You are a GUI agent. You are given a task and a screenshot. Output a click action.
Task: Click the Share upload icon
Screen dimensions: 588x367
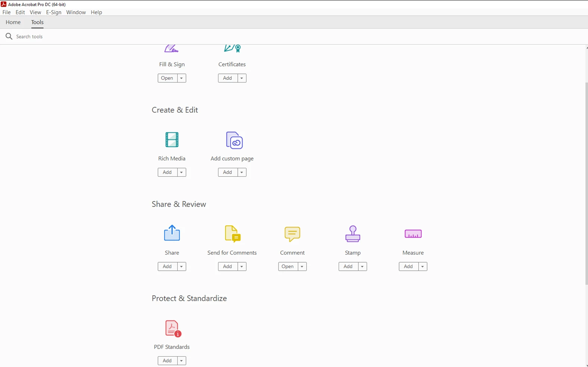point(172,233)
